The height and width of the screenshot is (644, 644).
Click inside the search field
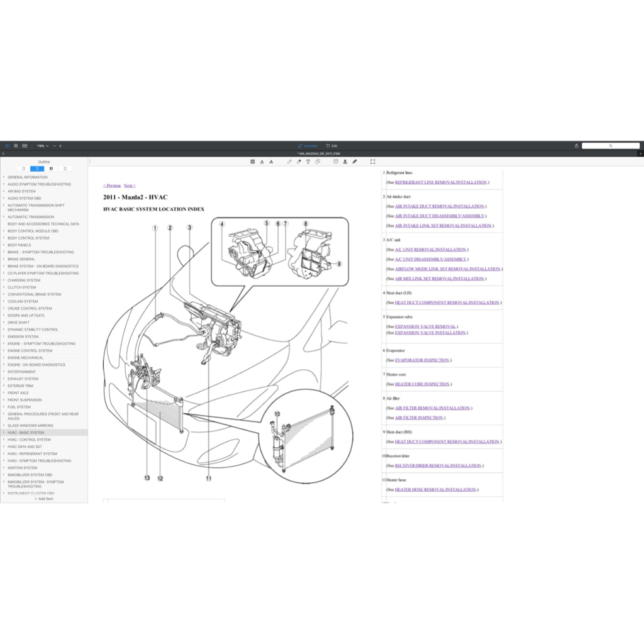(x=611, y=145)
